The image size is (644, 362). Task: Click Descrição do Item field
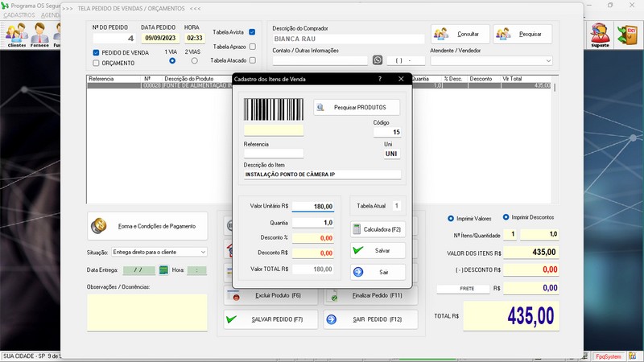(323, 175)
